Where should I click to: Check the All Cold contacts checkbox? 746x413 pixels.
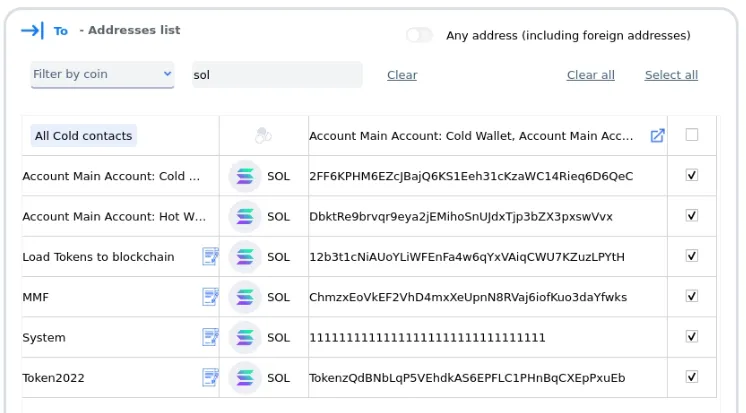(692, 135)
